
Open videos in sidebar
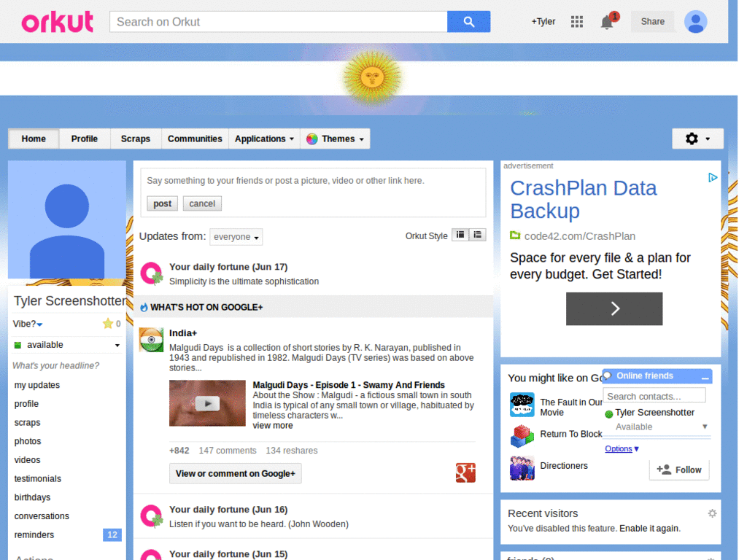tap(27, 460)
